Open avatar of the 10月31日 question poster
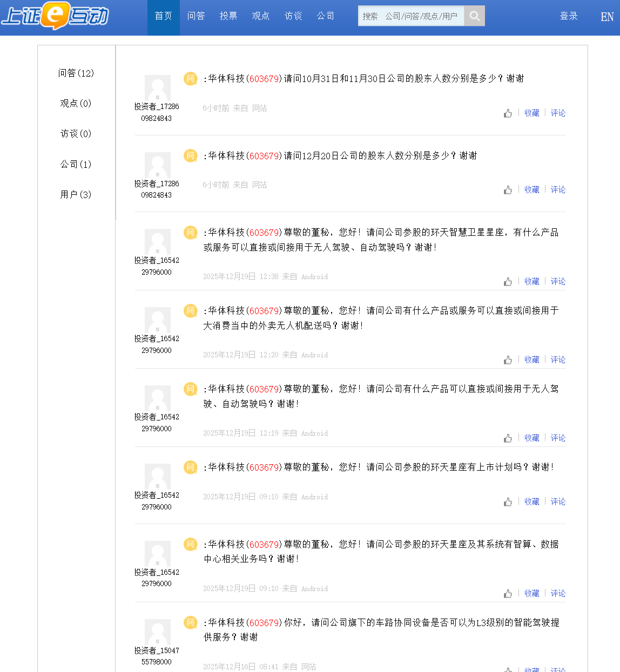This screenshot has height=672, width=620. (x=158, y=88)
